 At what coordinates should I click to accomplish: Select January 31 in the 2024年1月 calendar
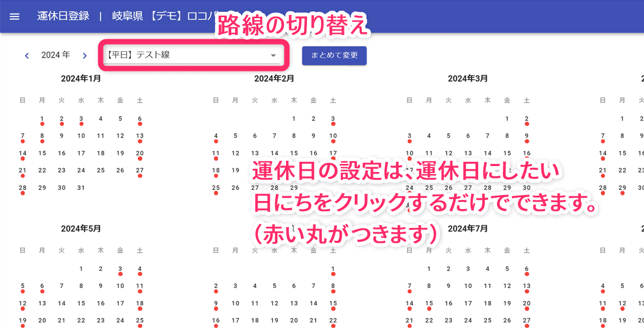(81, 188)
